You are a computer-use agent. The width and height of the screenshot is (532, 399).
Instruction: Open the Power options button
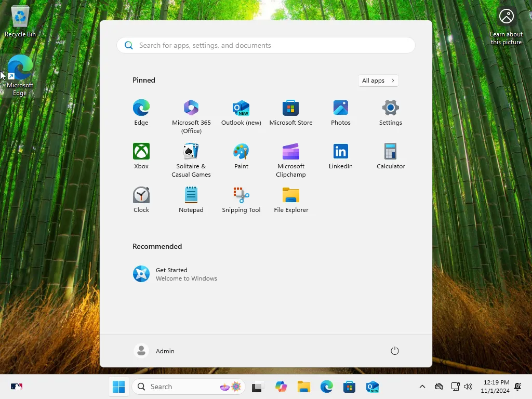395,351
